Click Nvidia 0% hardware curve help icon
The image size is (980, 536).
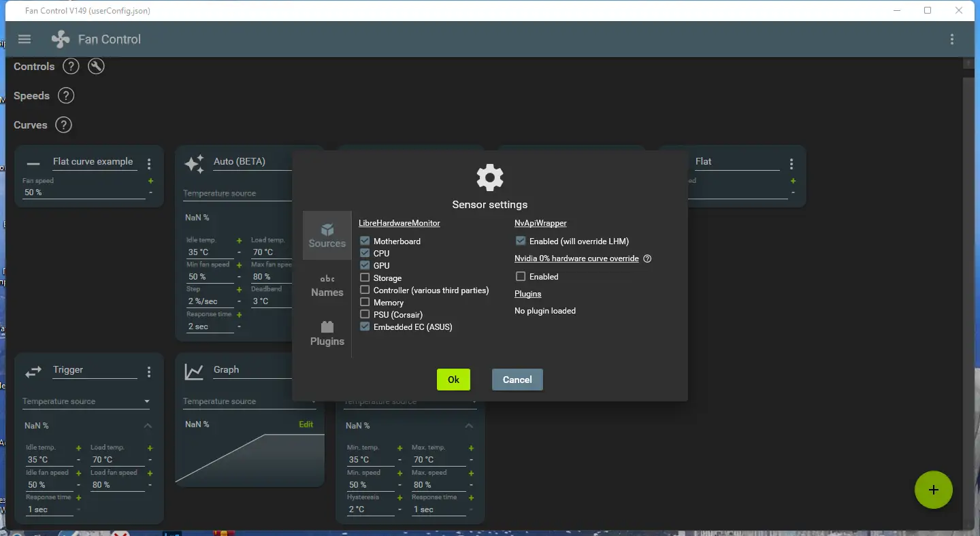click(x=647, y=258)
